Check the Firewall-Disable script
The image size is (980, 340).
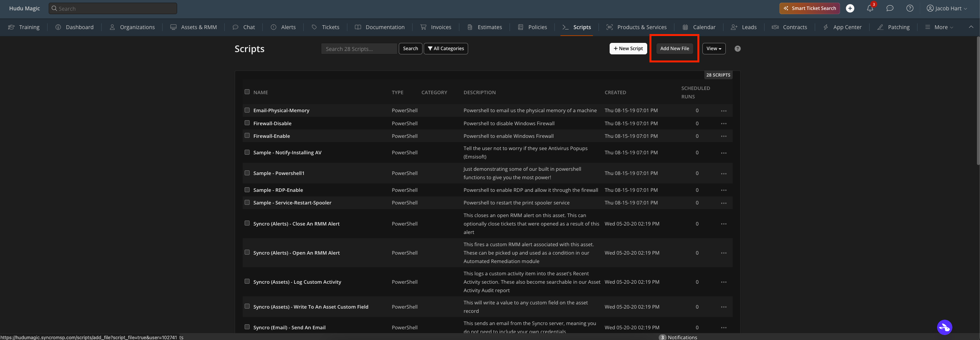point(247,123)
